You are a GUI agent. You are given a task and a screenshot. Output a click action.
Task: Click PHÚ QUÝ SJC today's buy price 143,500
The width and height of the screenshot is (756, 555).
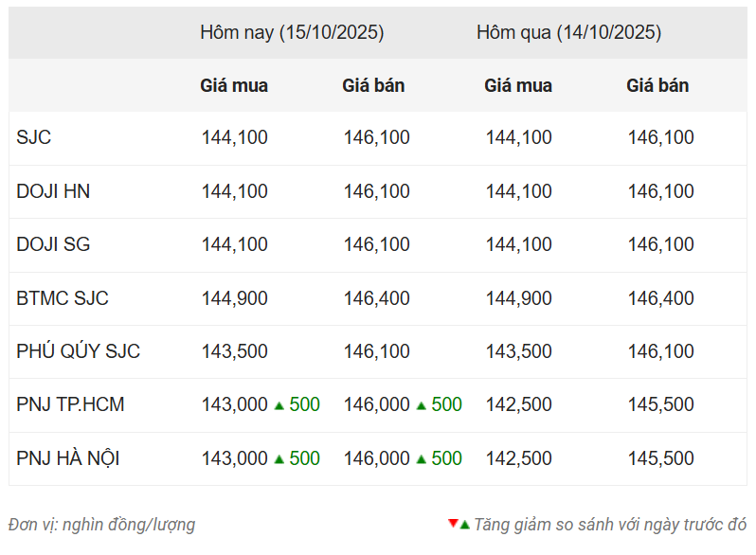(234, 351)
